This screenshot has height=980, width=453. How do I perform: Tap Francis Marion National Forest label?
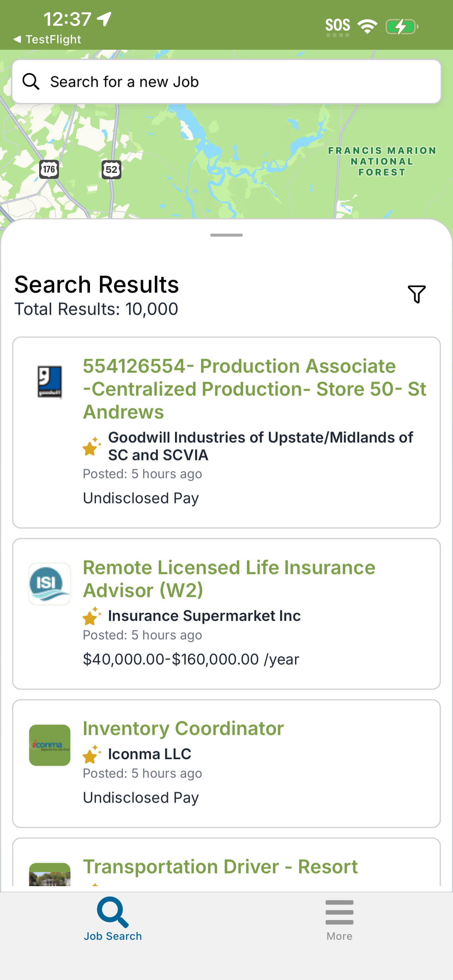(x=382, y=161)
